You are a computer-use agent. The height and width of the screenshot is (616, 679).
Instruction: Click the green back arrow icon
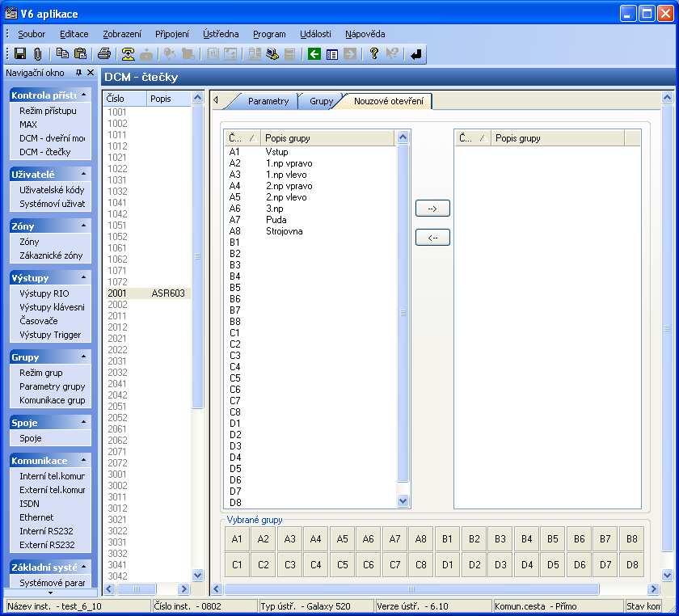pos(314,53)
